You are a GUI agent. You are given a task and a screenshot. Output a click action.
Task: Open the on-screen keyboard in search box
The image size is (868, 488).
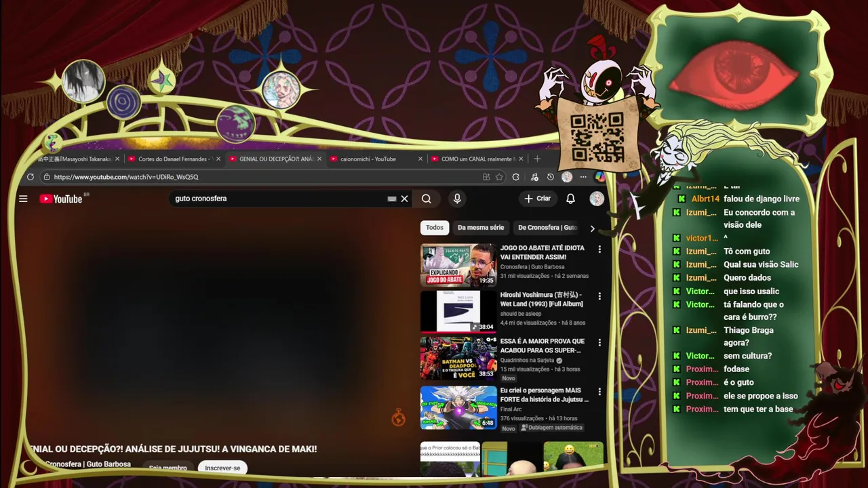391,199
